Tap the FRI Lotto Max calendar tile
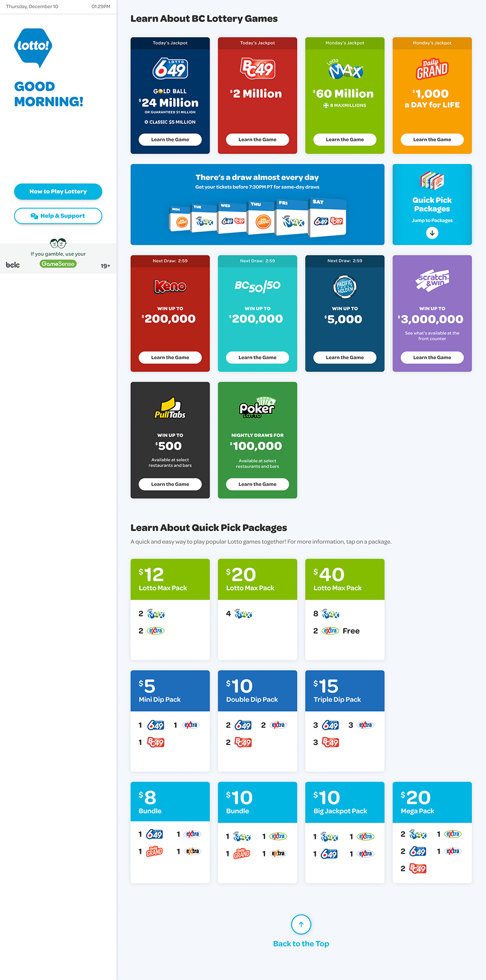The image size is (486, 980). click(292, 218)
